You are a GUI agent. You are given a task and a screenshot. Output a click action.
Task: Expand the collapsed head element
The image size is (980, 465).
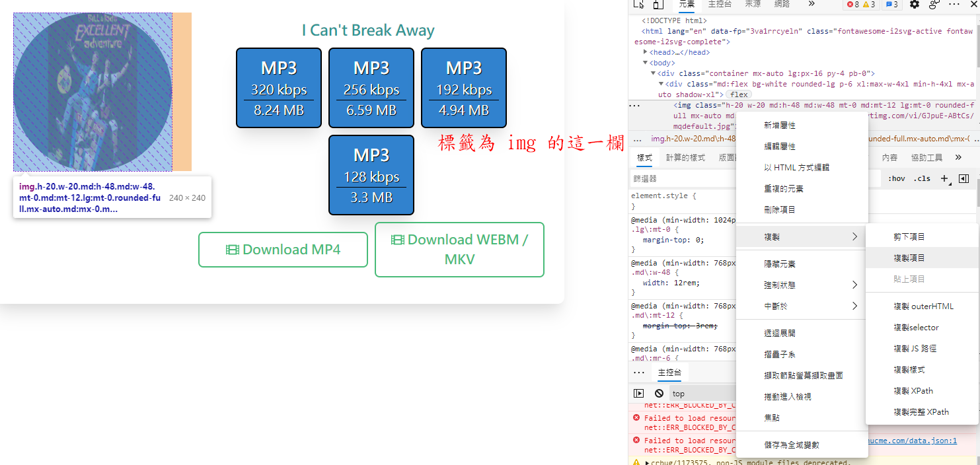coord(646,52)
